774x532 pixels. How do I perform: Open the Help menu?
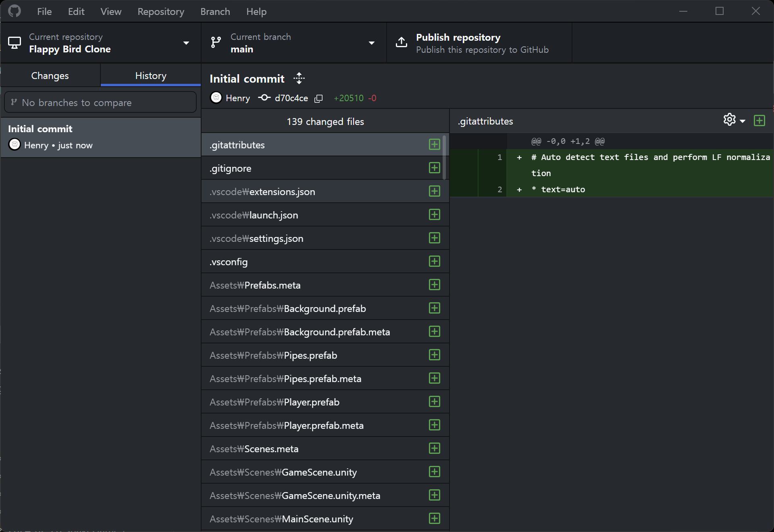pos(256,12)
